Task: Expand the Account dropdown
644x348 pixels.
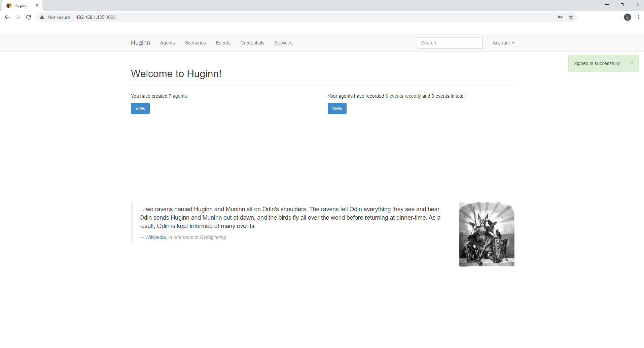Action: pyautogui.click(x=503, y=43)
